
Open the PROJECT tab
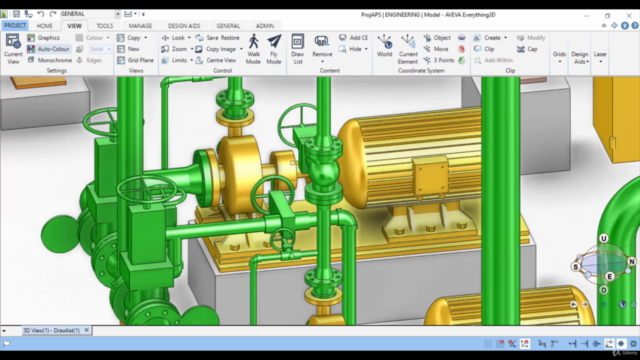(x=15, y=25)
